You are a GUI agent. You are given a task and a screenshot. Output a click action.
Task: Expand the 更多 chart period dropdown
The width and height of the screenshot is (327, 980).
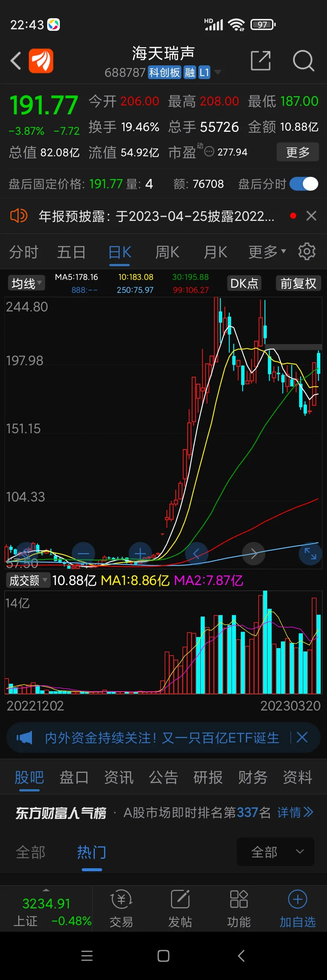(267, 252)
